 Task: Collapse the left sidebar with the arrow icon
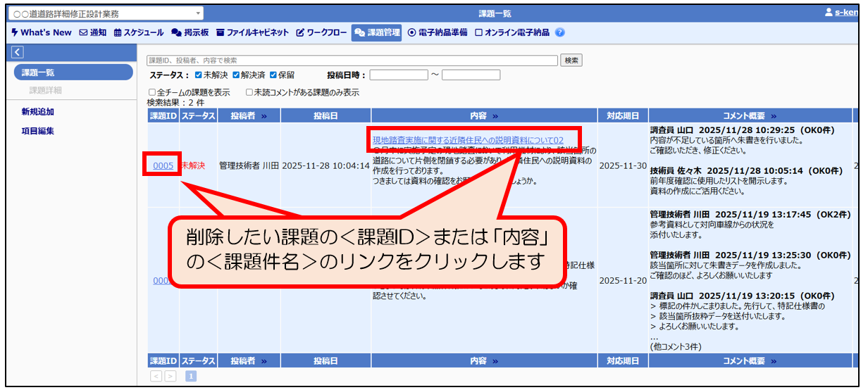[18, 52]
